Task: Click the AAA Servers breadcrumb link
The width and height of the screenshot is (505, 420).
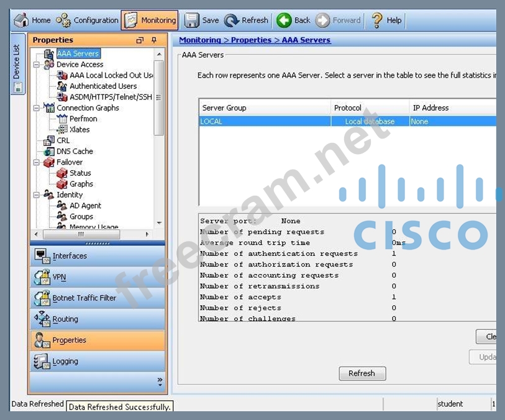Action: 306,40
